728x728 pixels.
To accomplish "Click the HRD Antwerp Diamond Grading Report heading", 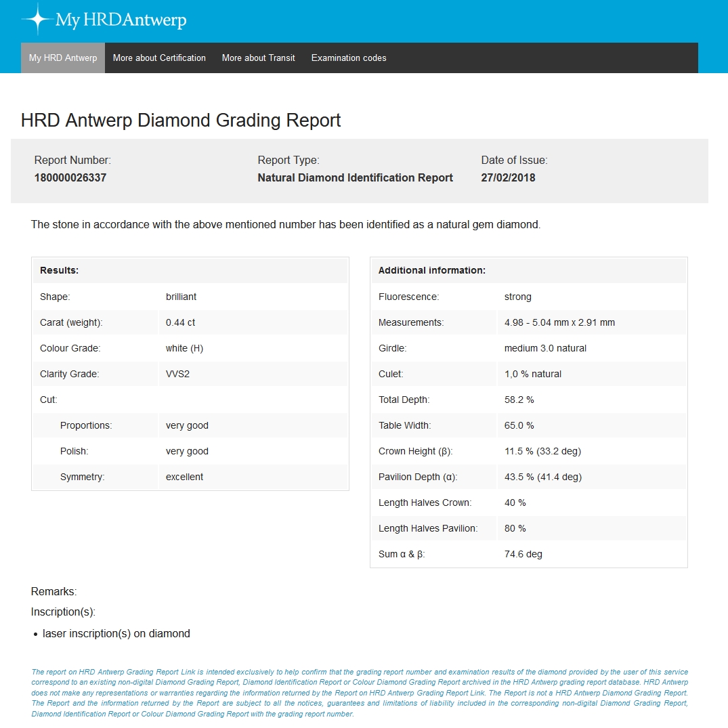I will click(x=181, y=121).
